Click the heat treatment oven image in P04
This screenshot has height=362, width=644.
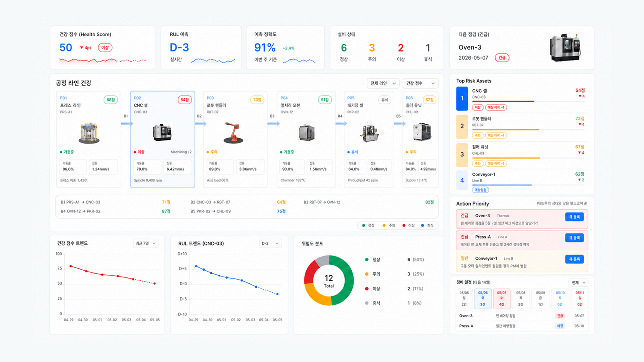pyautogui.click(x=307, y=133)
